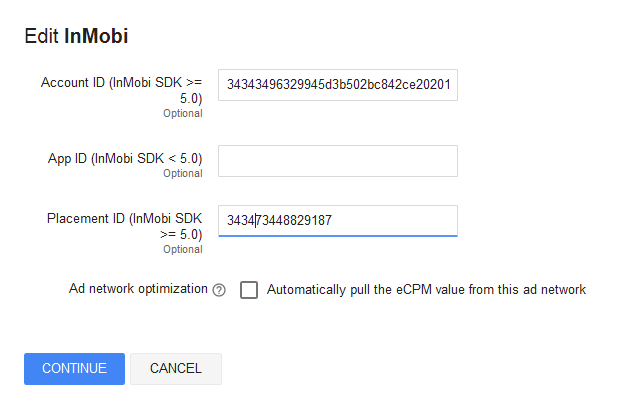Viewport: 620px width, 409px height.
Task: Enable automatic eCPM pull checkbox
Action: click(x=249, y=290)
